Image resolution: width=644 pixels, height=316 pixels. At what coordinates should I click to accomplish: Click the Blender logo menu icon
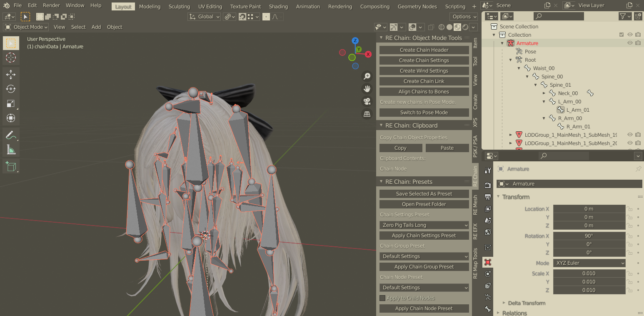tap(7, 5)
